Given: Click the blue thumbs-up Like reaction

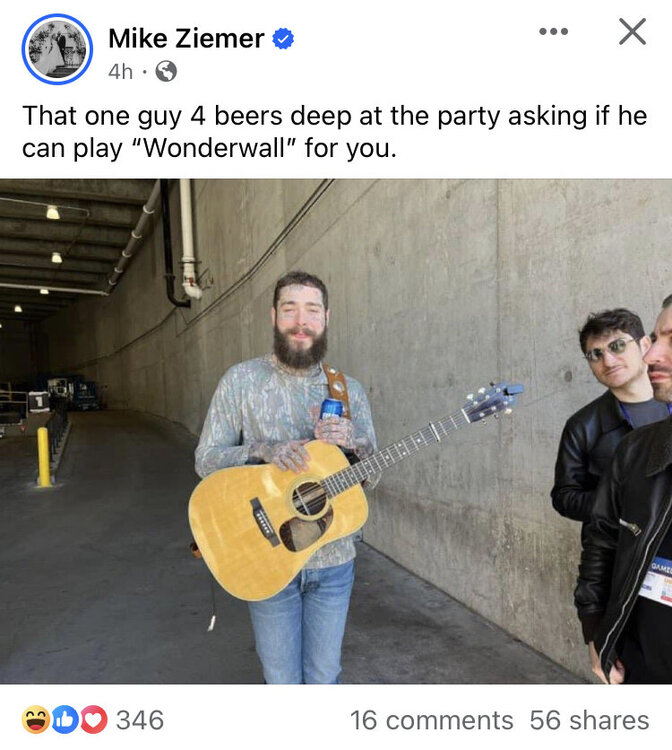Looking at the screenshot, I should [65, 719].
